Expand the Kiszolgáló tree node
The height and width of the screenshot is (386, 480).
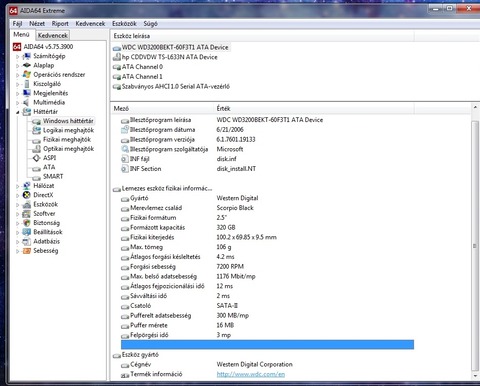coord(17,84)
